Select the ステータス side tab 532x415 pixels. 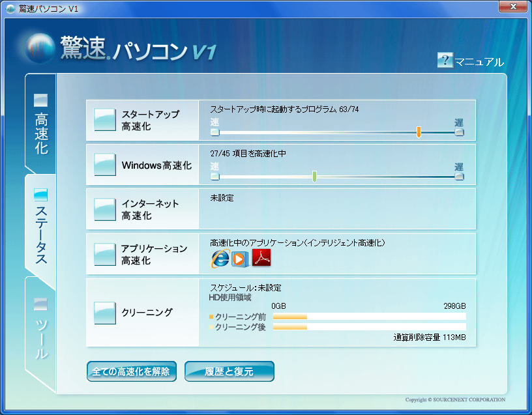tap(40, 227)
